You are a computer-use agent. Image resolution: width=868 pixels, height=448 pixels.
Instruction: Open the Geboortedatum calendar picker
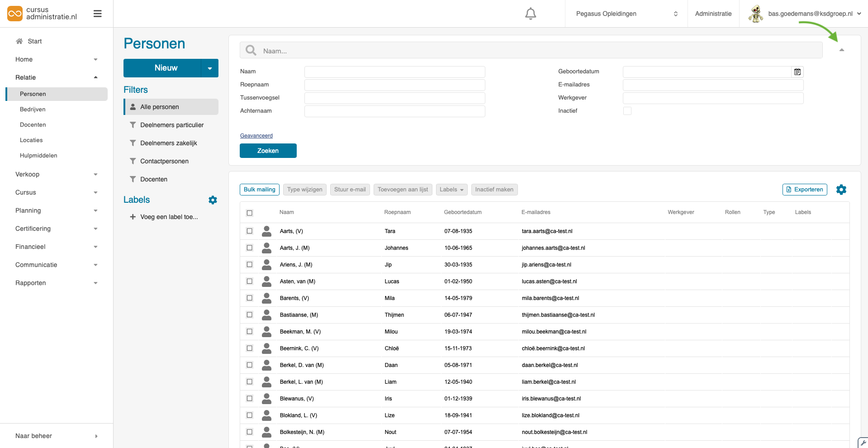click(797, 72)
